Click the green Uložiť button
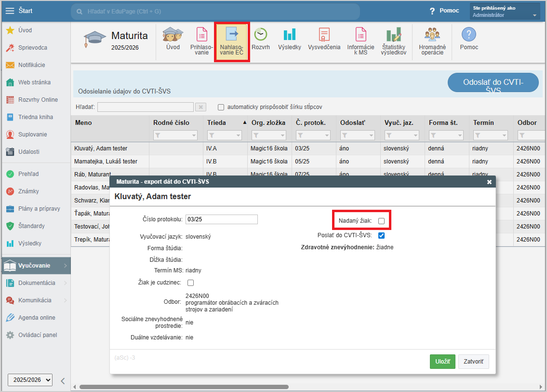Viewport: 547px width, 392px height. [442, 362]
